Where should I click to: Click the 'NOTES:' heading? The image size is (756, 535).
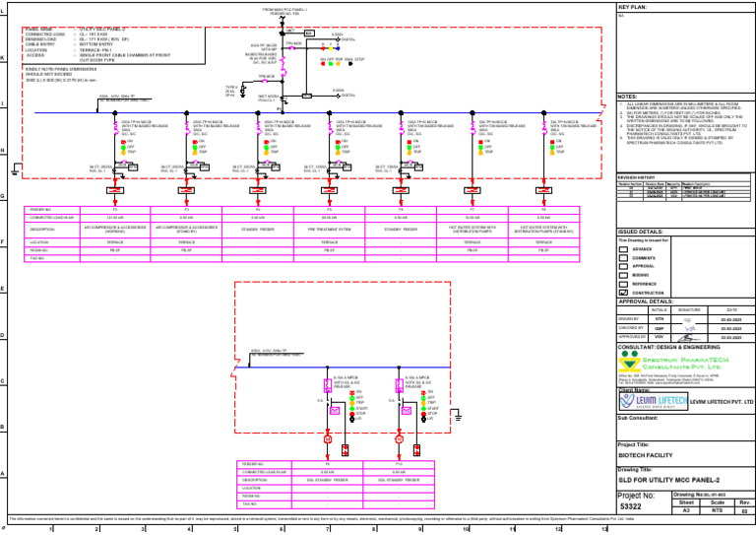tap(627, 97)
